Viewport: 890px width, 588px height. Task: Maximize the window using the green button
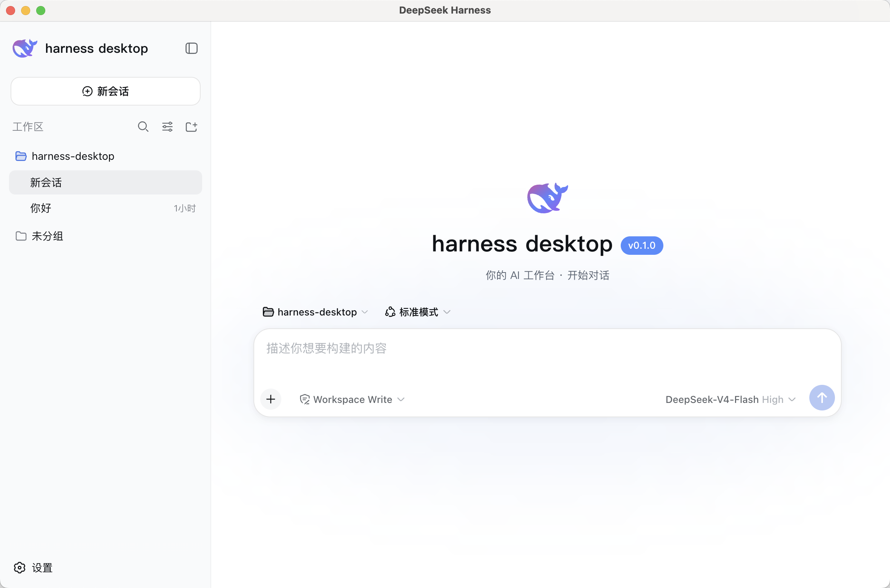[41, 11]
